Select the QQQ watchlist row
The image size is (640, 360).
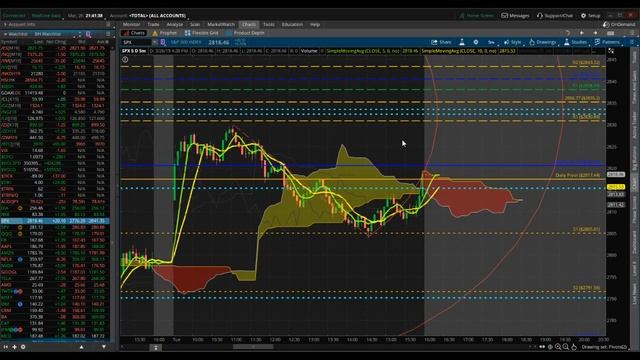(x=55, y=234)
